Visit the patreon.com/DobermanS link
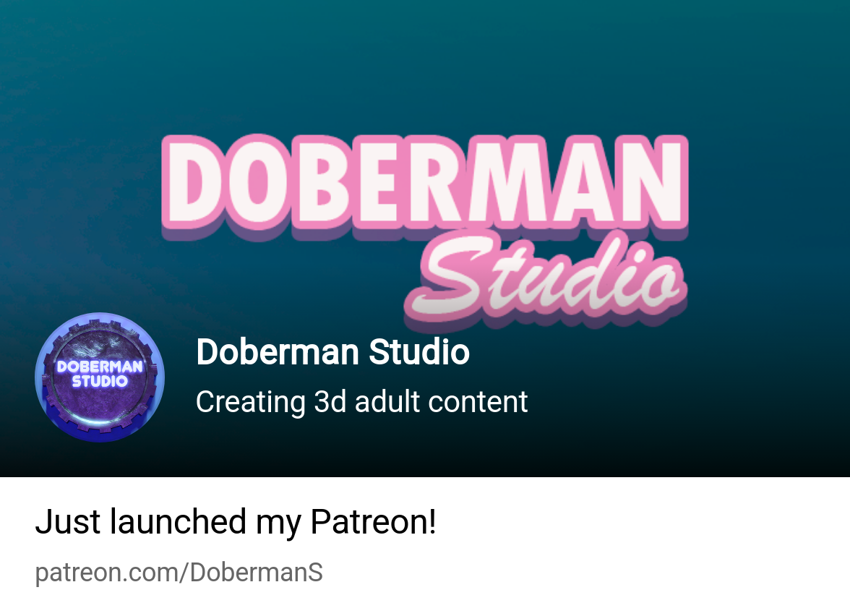Viewport: 850px width, 616px height. point(179,573)
